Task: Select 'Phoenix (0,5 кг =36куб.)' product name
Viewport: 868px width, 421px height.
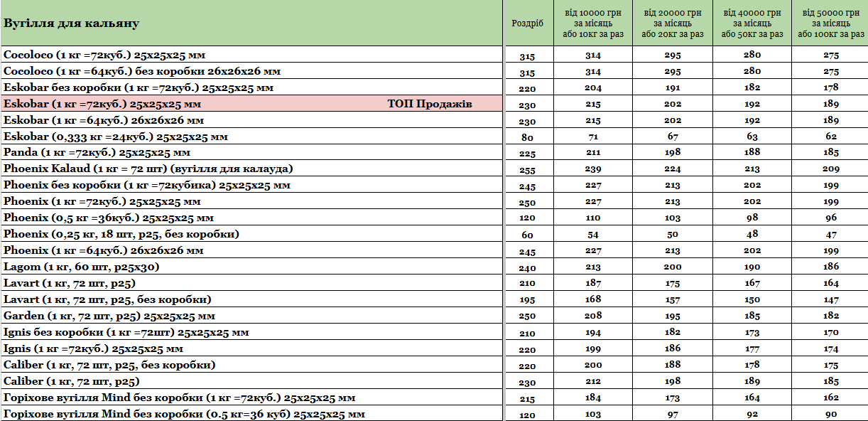Action: [109, 218]
